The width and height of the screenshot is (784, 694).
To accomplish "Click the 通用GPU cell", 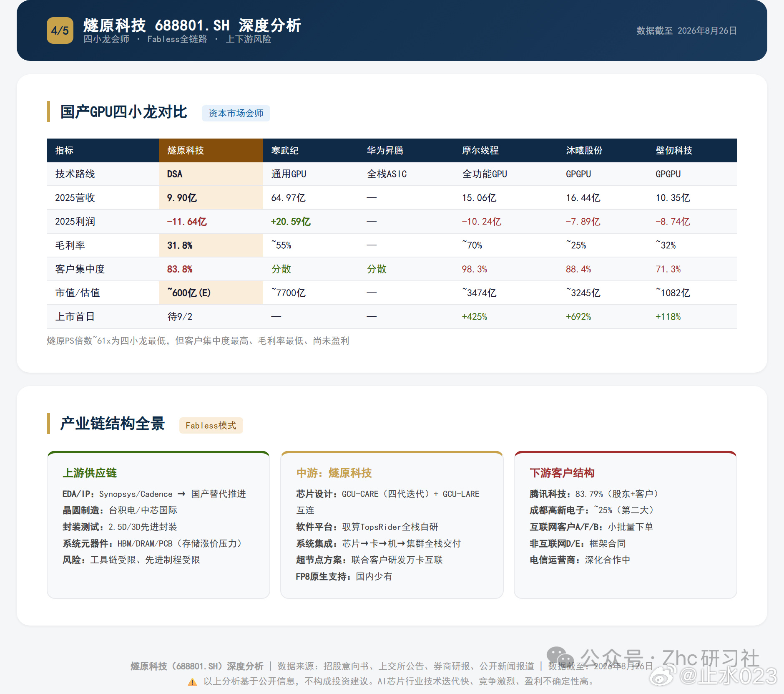I will [289, 174].
